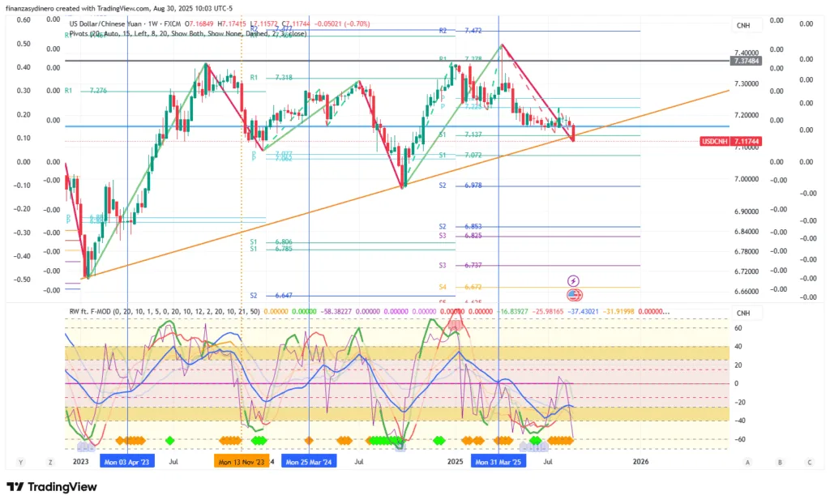
Task: Select the C scale label on time axis
Action: pyautogui.click(x=810, y=462)
